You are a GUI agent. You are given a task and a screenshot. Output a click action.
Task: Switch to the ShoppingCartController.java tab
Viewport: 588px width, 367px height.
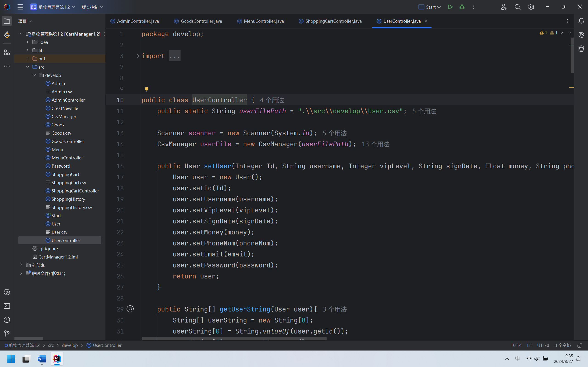[333, 21]
